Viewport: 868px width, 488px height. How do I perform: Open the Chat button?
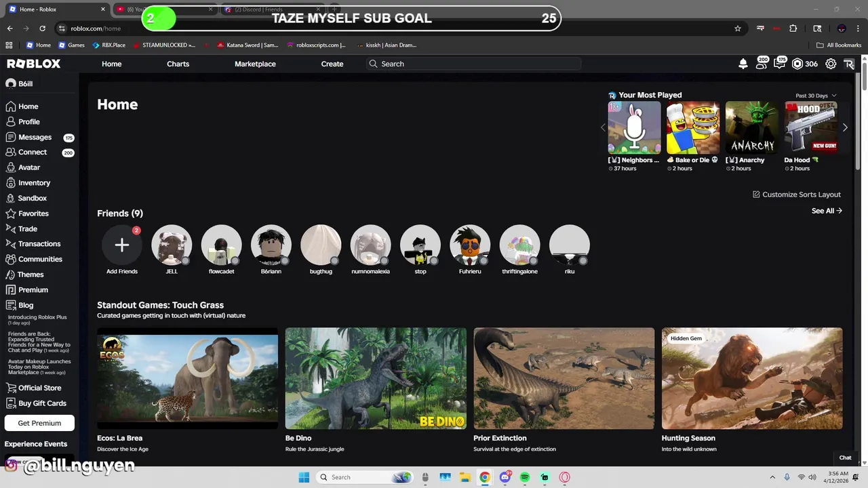[x=845, y=457]
